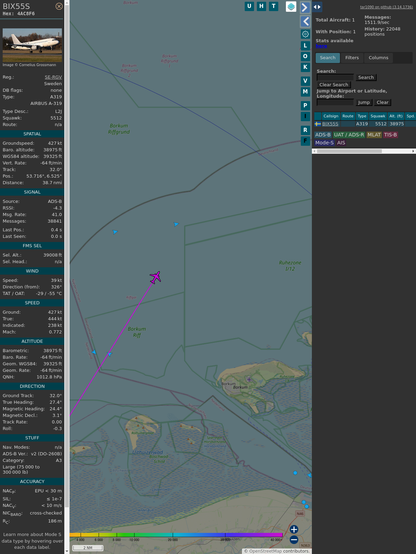Screen dimensions: 416x554
Task: Switch to the Columns tab
Action: tap(378, 58)
